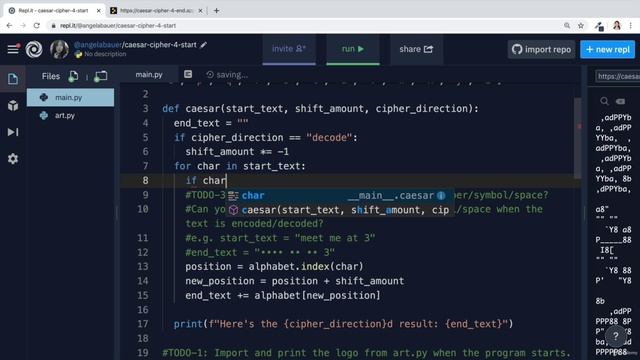
Task: Click @angelabauer username link
Action: [98, 45]
